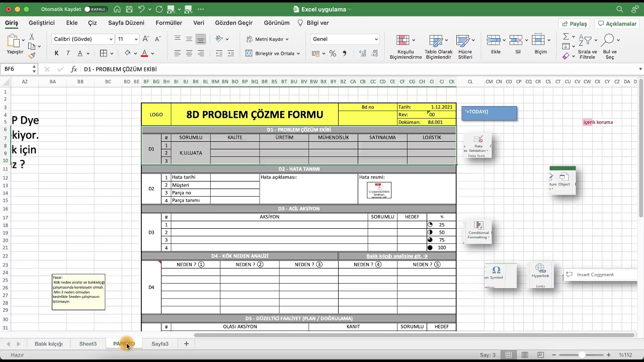
Task: Open the Geliştirici ribbon tab
Action: point(42,23)
